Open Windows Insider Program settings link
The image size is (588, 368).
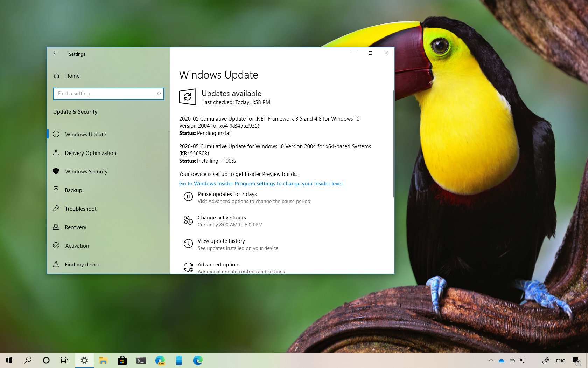(261, 184)
